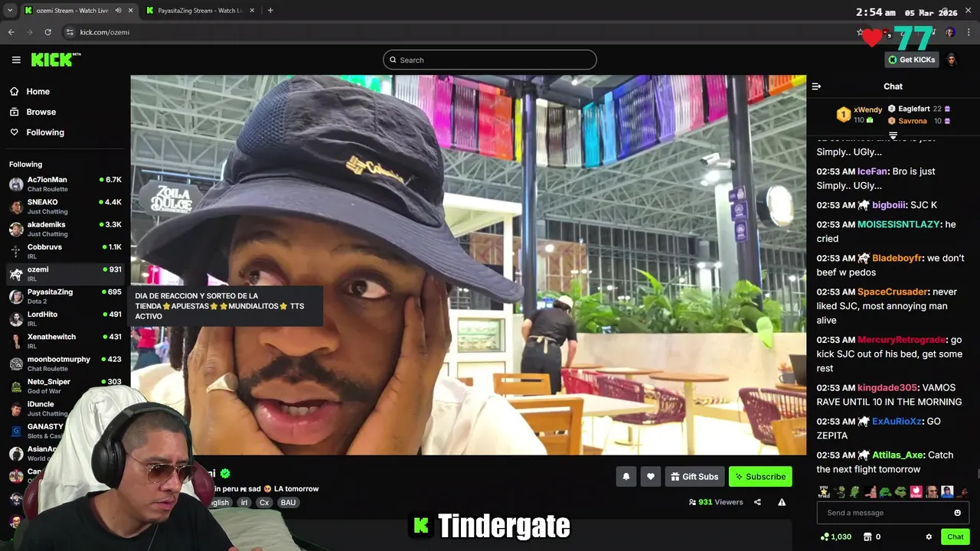The height and width of the screenshot is (551, 980).
Task: Open SNEAKO channel in Following list
Action: click(65, 207)
